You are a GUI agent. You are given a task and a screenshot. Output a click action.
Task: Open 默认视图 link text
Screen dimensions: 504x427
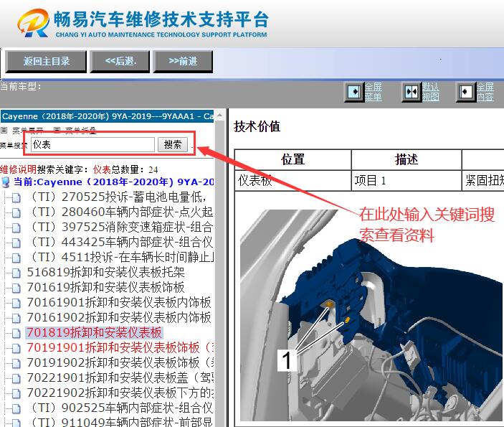pos(430,92)
